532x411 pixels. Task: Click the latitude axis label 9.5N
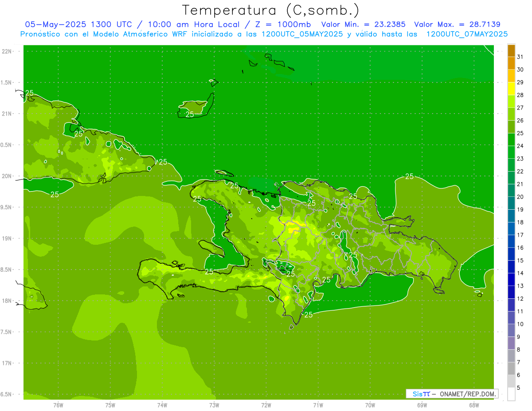6,207
